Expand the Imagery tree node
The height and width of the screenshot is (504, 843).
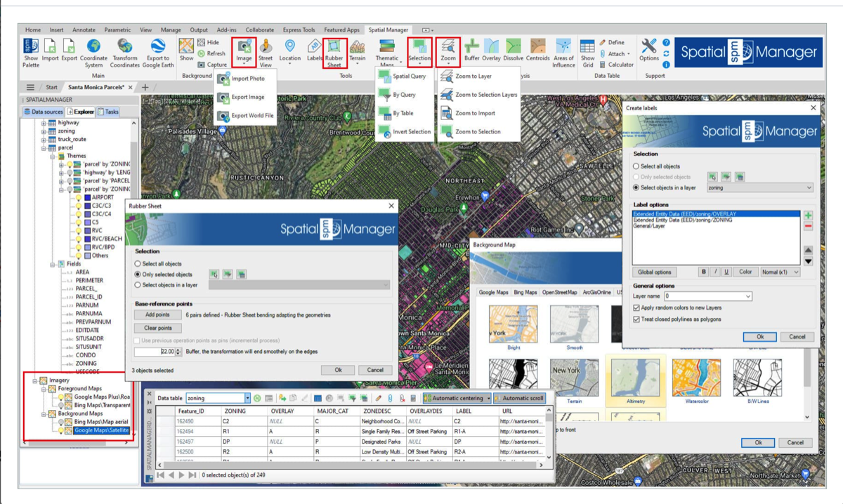click(34, 380)
